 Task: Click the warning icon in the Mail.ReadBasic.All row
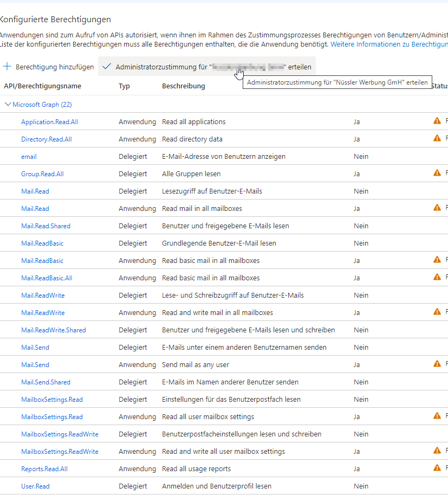tap(437, 277)
